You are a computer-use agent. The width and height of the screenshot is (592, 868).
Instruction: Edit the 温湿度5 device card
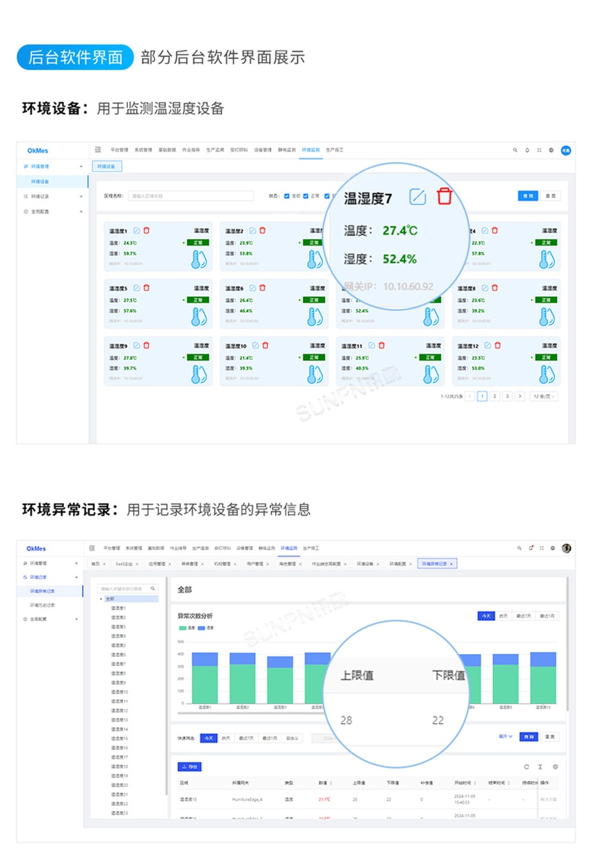pos(136,288)
